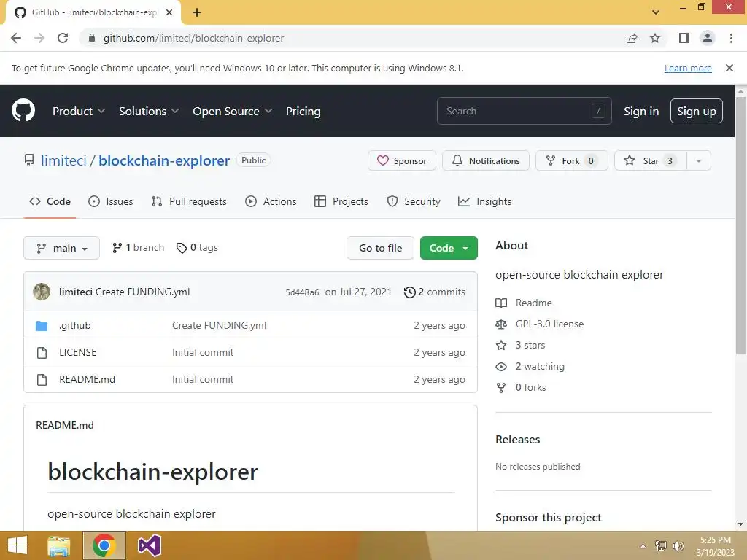747x560 pixels.
Task: Open the main branch selector
Action: pos(61,248)
